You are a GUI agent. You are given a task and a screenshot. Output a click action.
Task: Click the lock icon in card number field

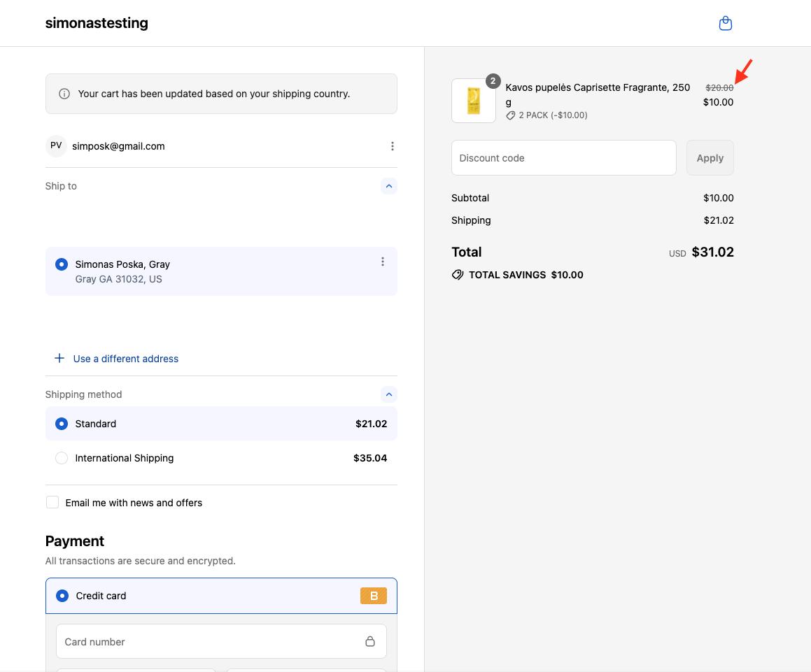(370, 642)
